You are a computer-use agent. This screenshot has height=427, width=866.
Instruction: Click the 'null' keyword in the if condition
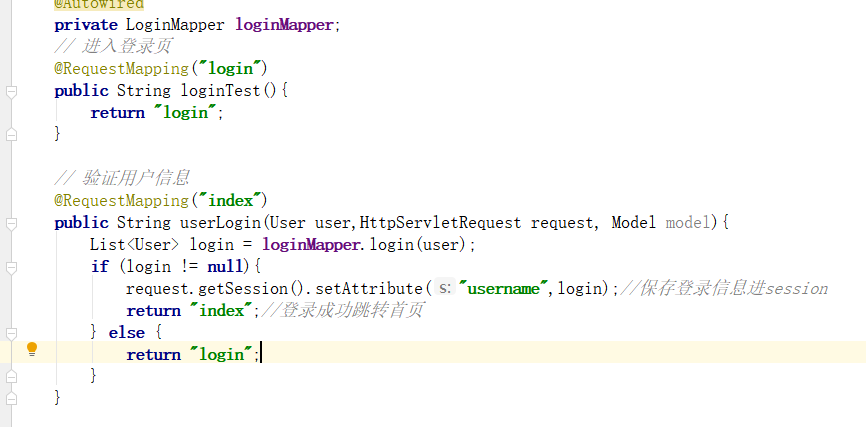(225, 266)
